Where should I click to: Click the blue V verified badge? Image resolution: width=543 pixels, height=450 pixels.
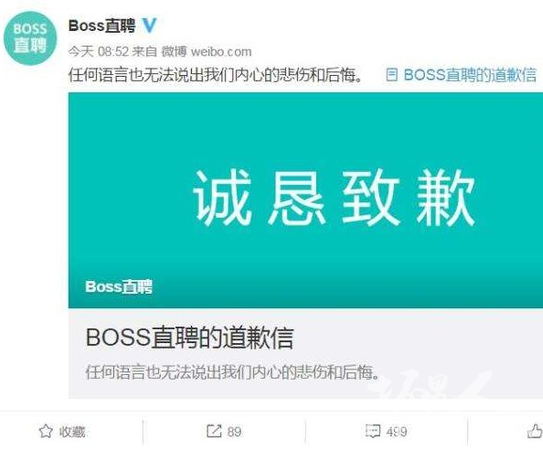coord(150,25)
